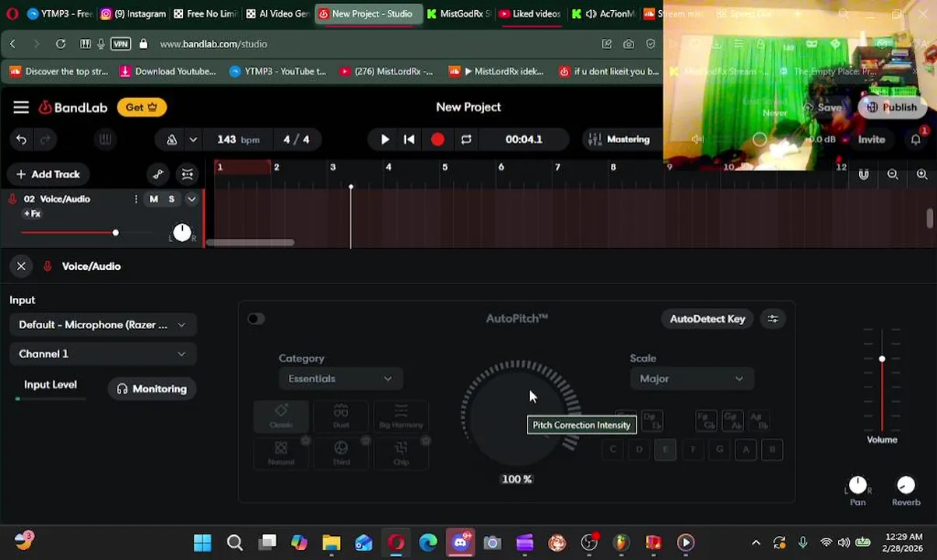Expand the Voice/Audio track chevron

point(191,199)
